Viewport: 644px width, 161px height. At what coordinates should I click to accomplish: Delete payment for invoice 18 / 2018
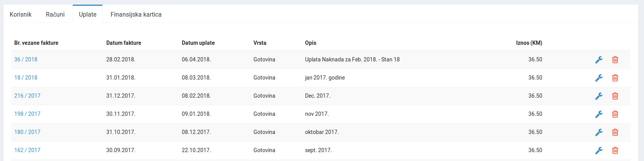click(615, 78)
